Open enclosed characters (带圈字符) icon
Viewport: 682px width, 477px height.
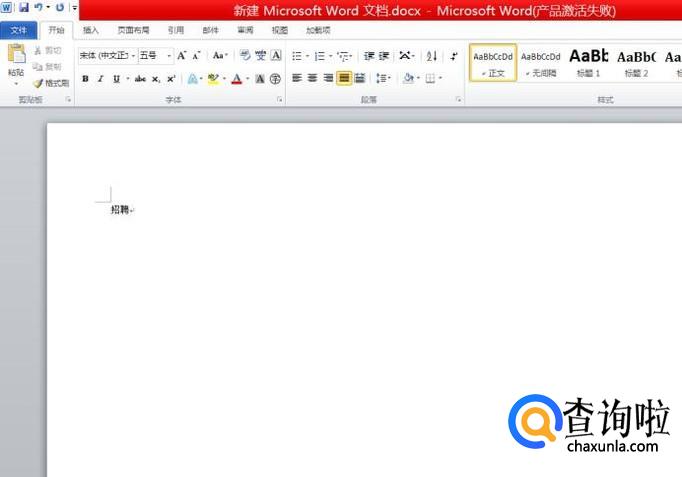coord(275,79)
